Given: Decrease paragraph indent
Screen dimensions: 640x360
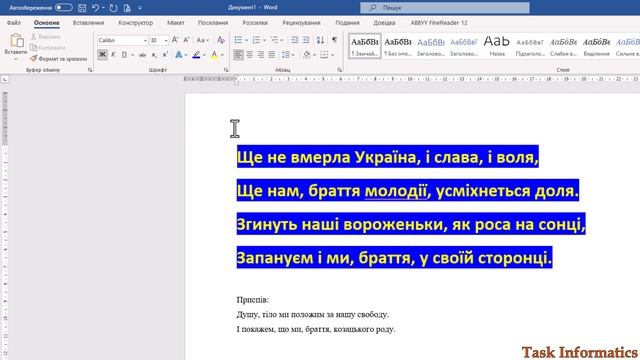Looking at the screenshot, I should click(295, 40).
